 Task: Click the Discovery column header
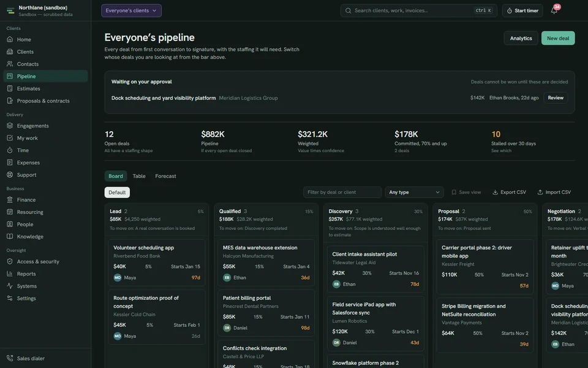375,223
